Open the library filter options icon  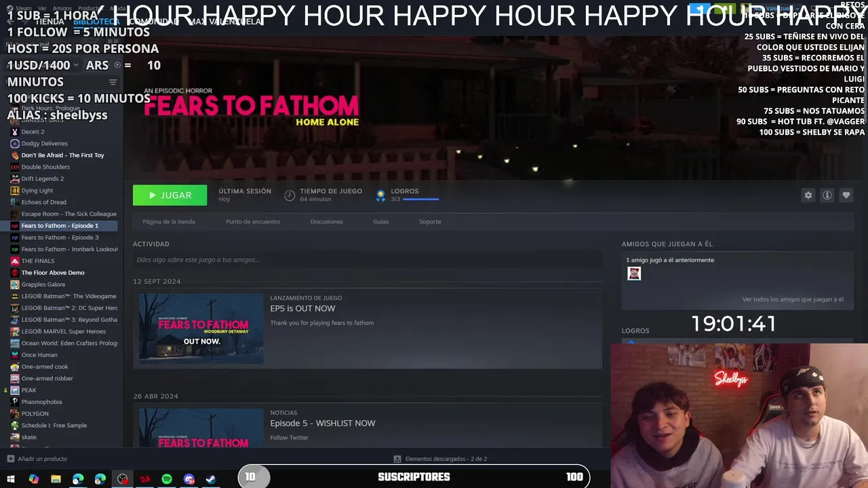[113, 82]
